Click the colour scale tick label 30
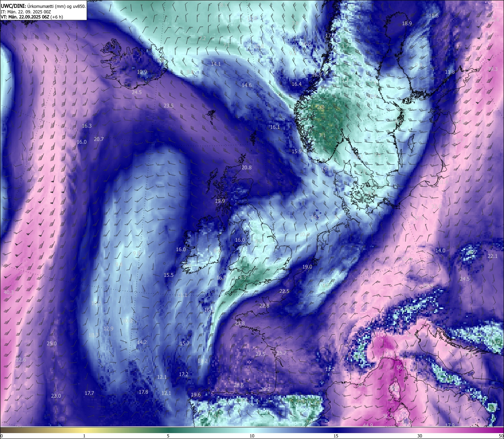The width and height of the screenshot is (504, 439). click(420, 436)
